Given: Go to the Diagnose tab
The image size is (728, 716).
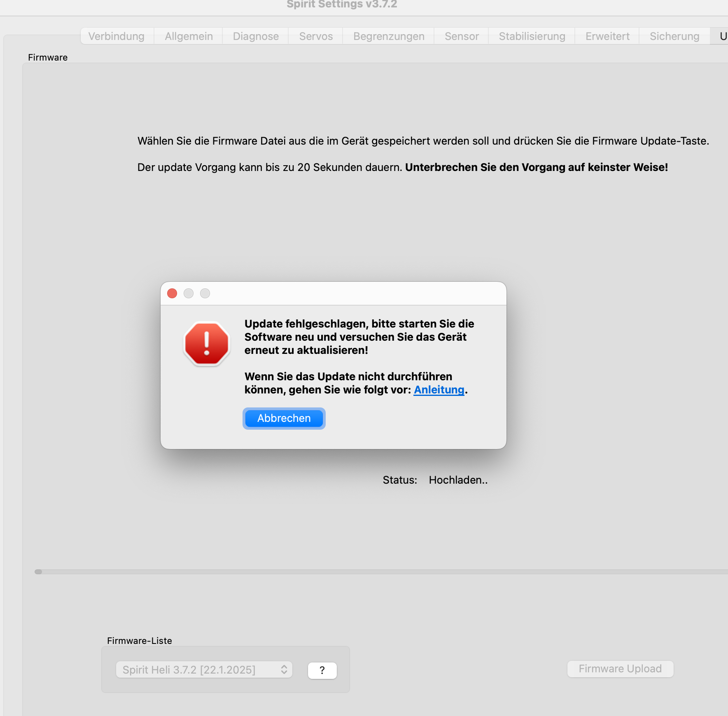Looking at the screenshot, I should (256, 36).
